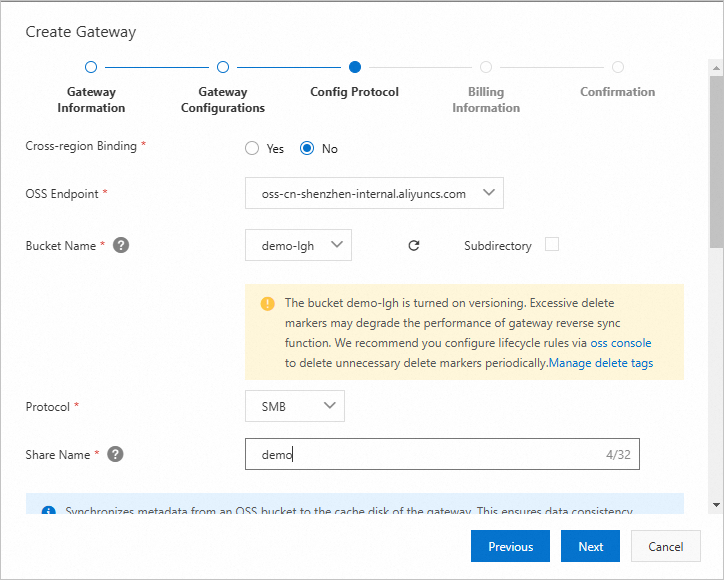Refresh the bucket list
The height and width of the screenshot is (580, 724).
tap(414, 245)
